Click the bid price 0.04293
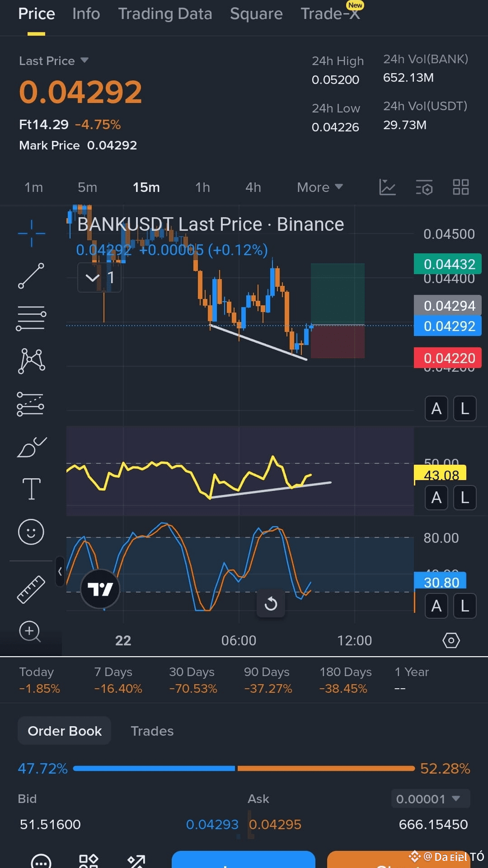The image size is (488, 868). click(212, 824)
